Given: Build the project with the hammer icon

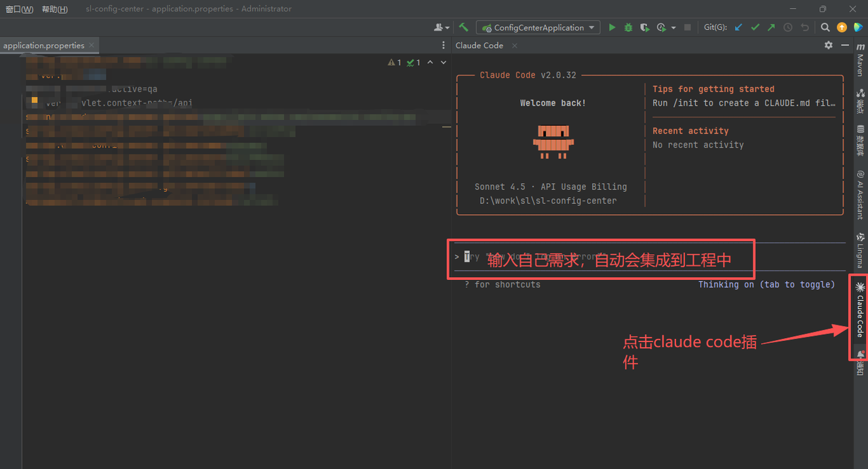Looking at the screenshot, I should tap(464, 28).
